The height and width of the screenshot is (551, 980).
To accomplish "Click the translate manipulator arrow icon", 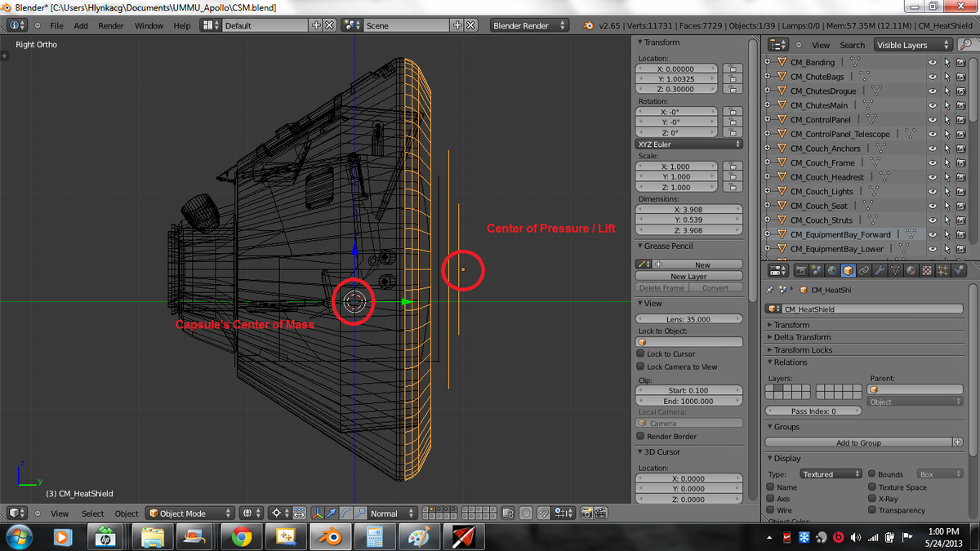I will click(x=331, y=513).
